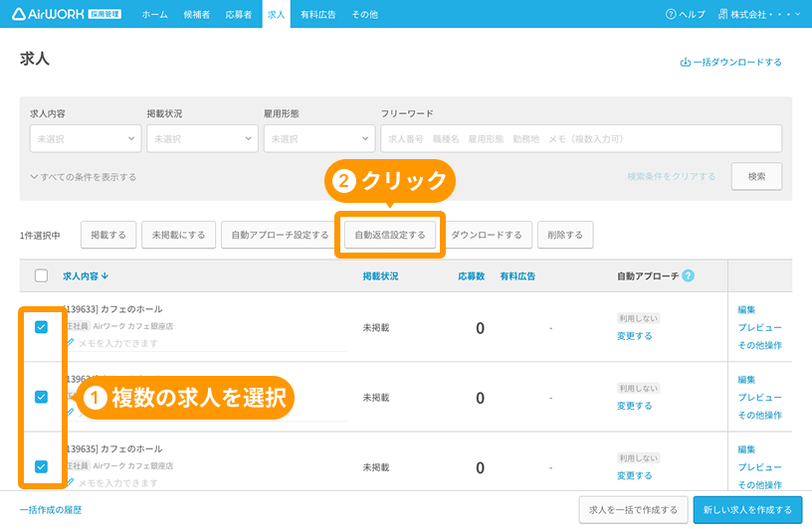Uncheck the checkbox for job 139635

[42, 467]
